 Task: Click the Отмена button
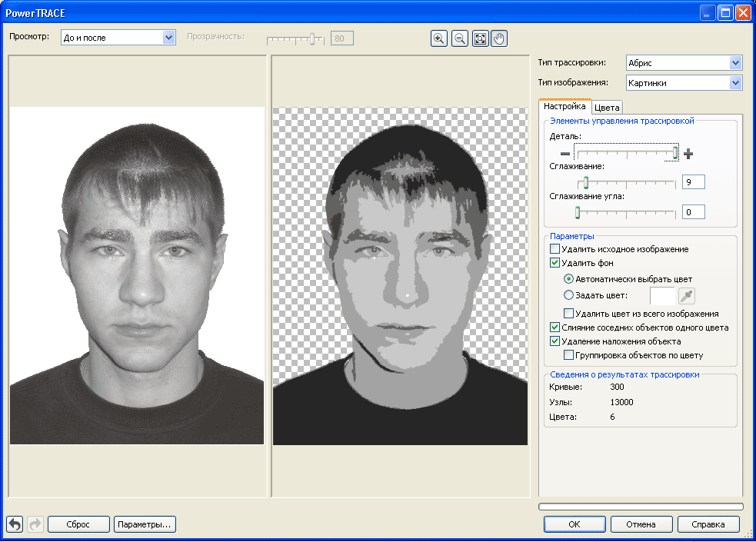[x=641, y=524]
